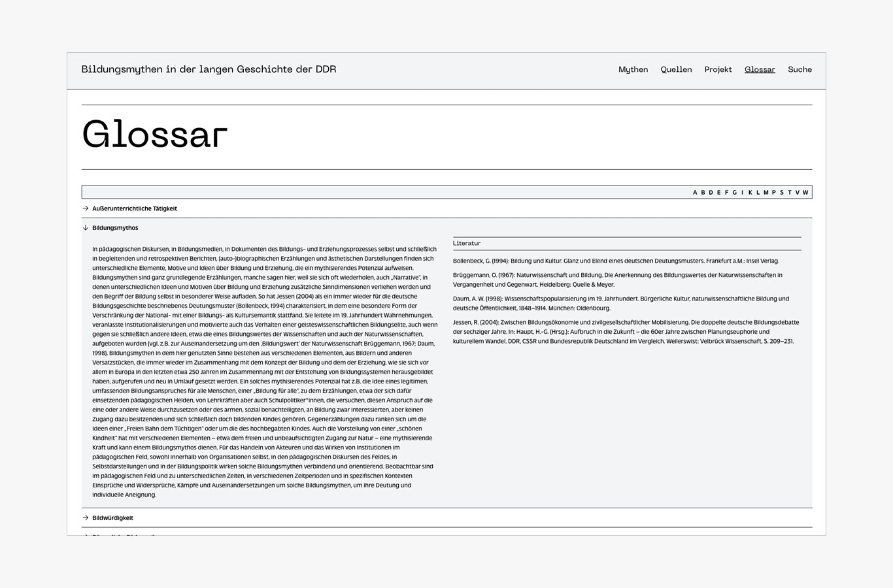This screenshot has width=893, height=588.
Task: Collapse the Bildungsmythos entry via down arrow
Action: [86, 228]
